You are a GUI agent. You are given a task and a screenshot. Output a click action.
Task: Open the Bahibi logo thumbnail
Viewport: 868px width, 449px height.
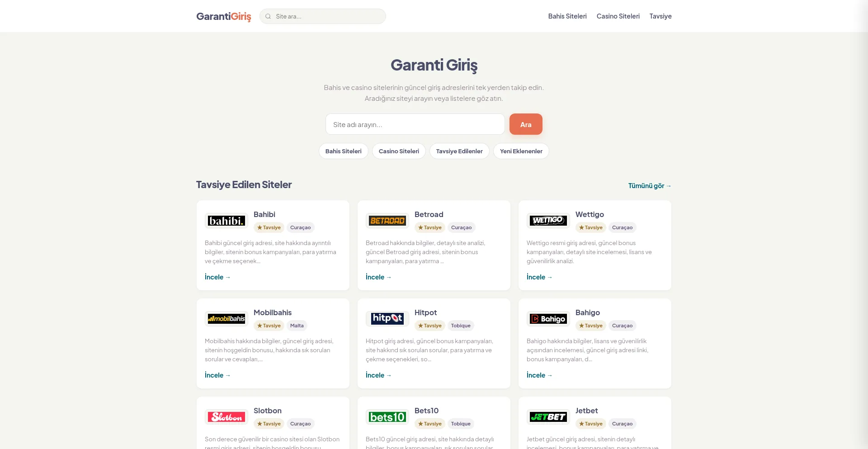pyautogui.click(x=226, y=221)
